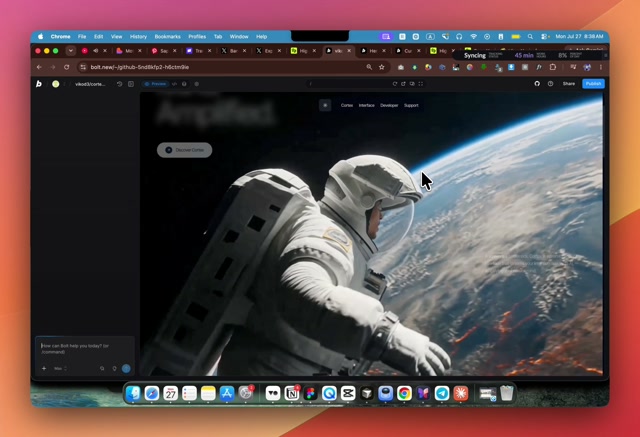This screenshot has width=640, height=437.
Task: Open CapCut from the Dock
Action: [x=348, y=393]
